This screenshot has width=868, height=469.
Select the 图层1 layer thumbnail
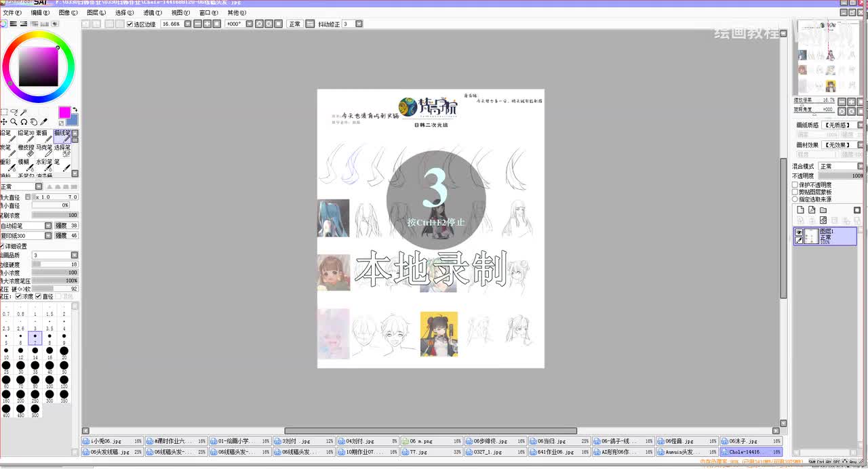(x=812, y=236)
